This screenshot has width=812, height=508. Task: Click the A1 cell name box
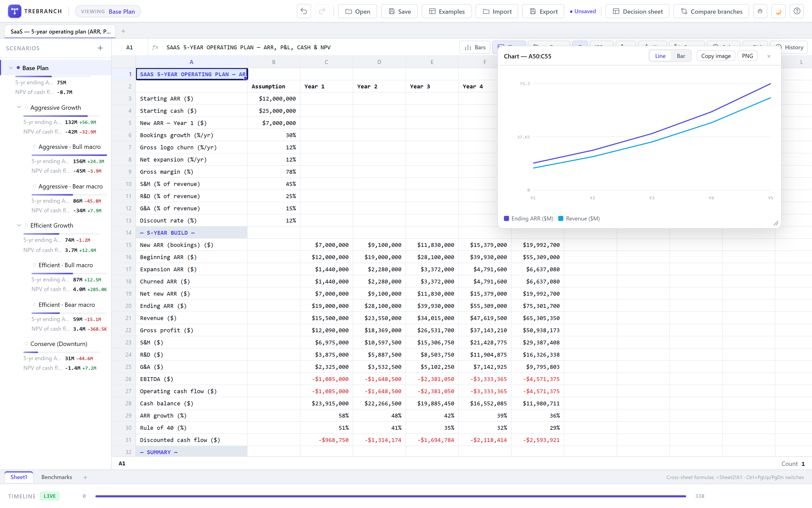tap(129, 47)
